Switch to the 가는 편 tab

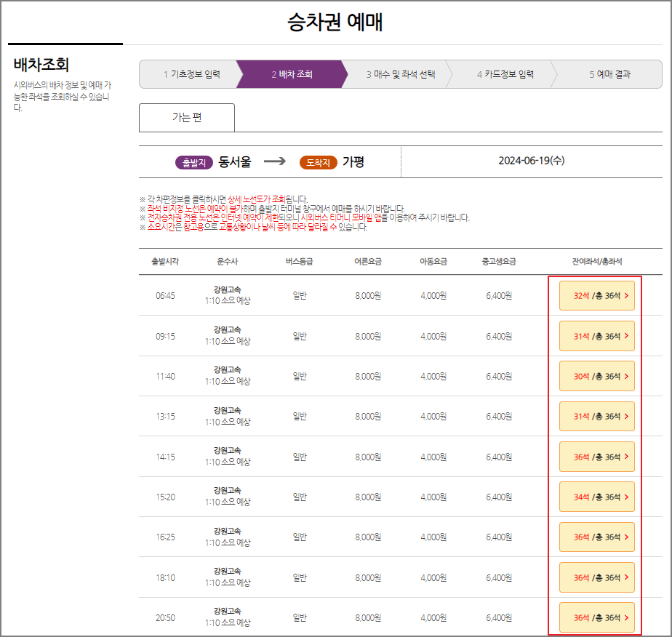(186, 118)
